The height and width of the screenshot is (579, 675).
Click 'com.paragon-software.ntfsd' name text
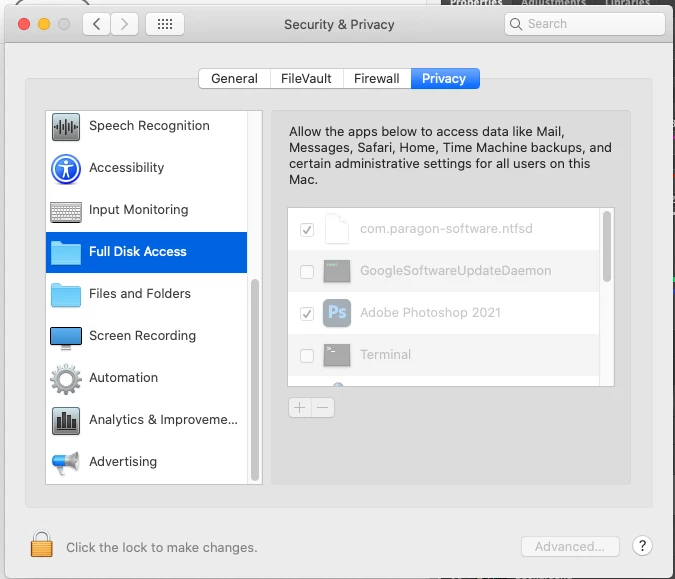446,229
